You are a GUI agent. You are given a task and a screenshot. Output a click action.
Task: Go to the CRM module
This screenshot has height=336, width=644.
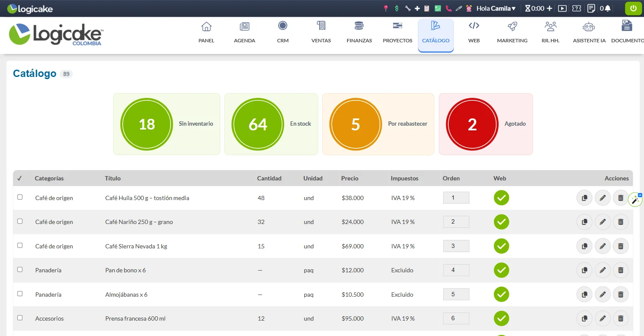[282, 32]
